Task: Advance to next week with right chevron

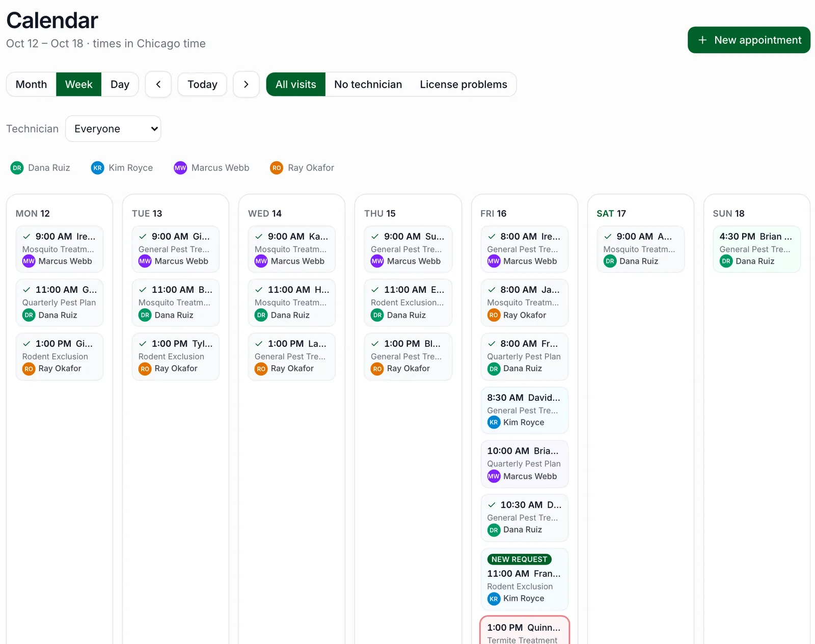Action: pos(246,85)
